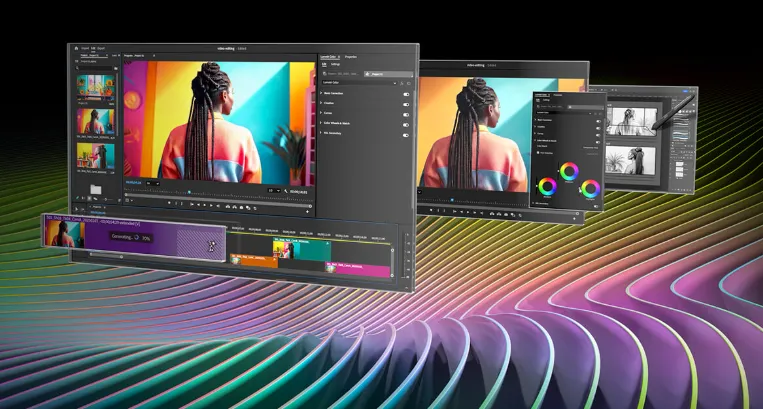Screen dimensions: 763x409
Task: Toggle the Basic Correction switch off
Action: [x=406, y=94]
